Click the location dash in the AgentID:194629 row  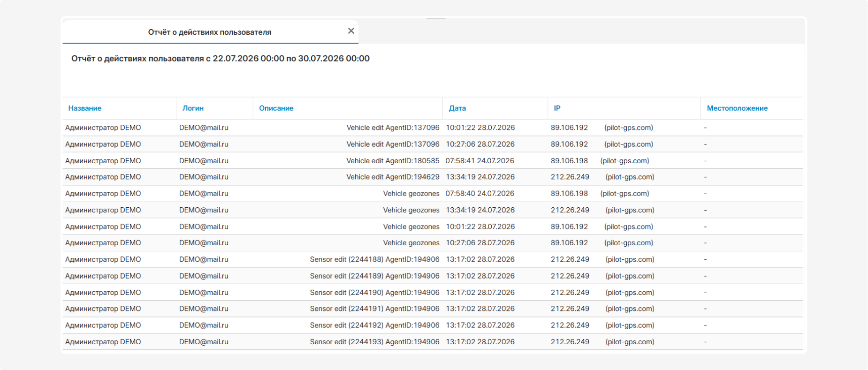click(x=705, y=177)
